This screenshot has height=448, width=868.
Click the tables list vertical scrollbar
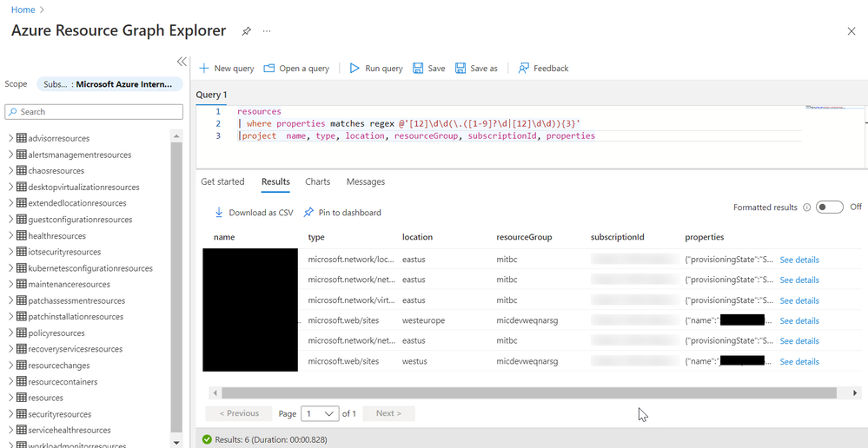[x=176, y=287]
